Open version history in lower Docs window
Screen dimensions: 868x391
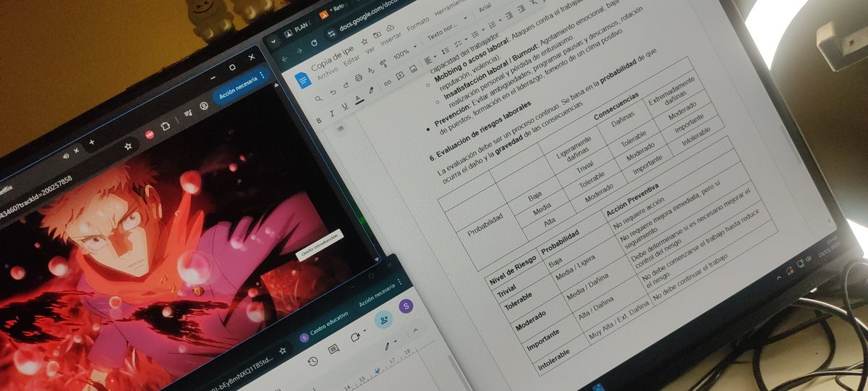[313, 361]
